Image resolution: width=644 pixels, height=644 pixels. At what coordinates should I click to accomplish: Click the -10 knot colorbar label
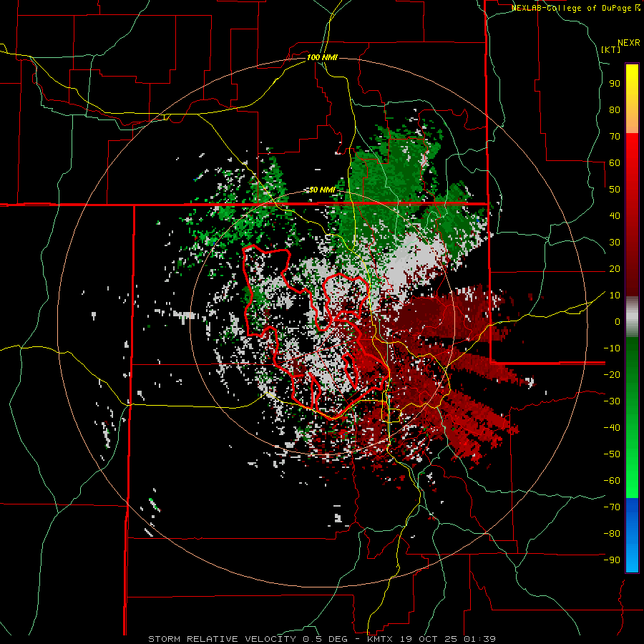[612, 348]
